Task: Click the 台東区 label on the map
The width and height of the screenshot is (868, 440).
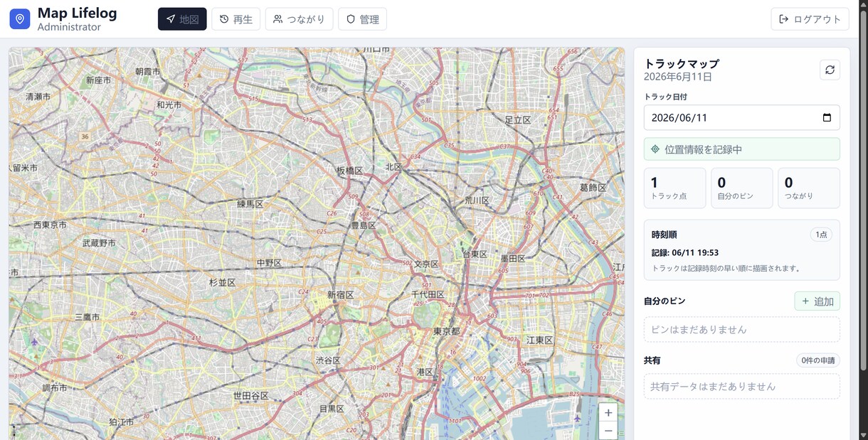Action: 475,254
